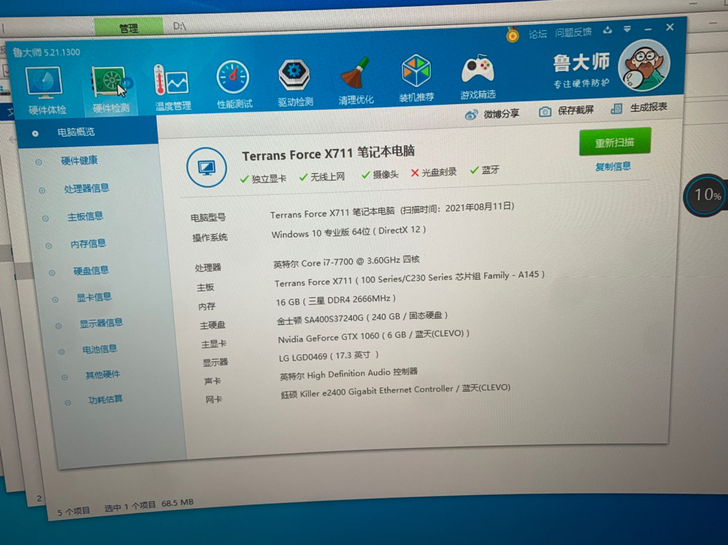
Task: Share via 微博分享
Action: pos(492,114)
